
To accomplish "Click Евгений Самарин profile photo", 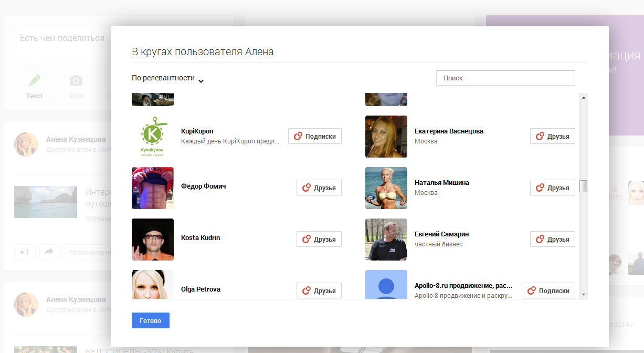I will 386,240.
